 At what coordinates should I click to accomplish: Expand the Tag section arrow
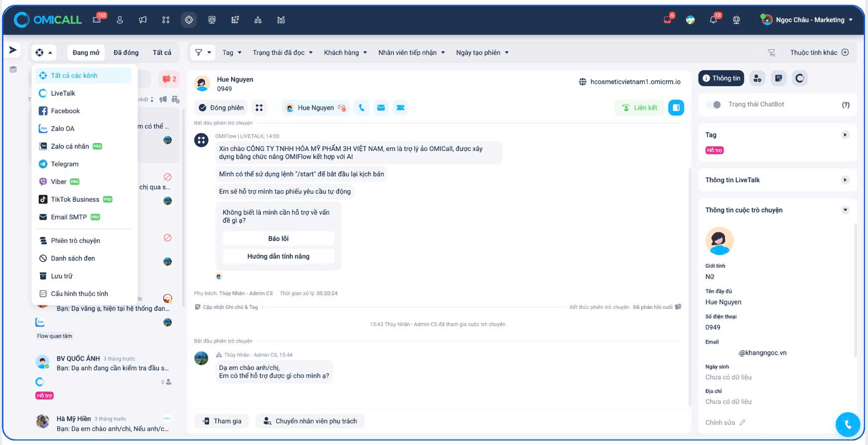(x=845, y=135)
